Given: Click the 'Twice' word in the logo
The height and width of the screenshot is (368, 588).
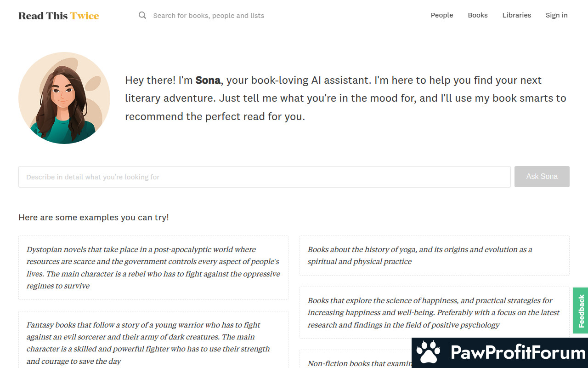Looking at the screenshot, I should [x=85, y=16].
